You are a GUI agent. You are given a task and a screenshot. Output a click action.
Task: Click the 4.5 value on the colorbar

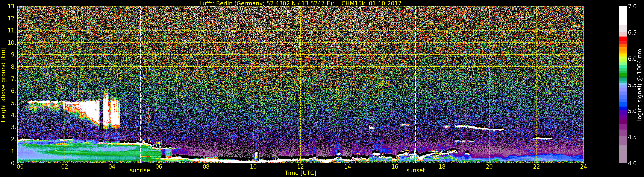pyautogui.click(x=632, y=137)
